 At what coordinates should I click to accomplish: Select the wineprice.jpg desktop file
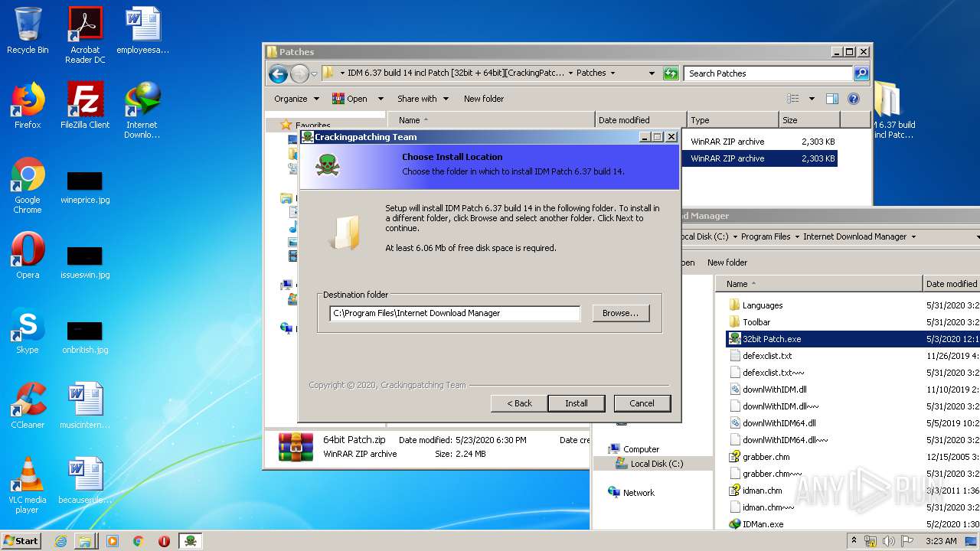click(85, 188)
